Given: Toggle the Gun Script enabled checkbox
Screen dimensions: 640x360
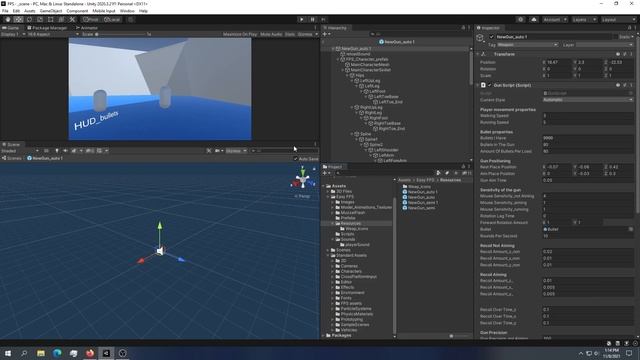Looking at the screenshot, I should pos(489,85).
